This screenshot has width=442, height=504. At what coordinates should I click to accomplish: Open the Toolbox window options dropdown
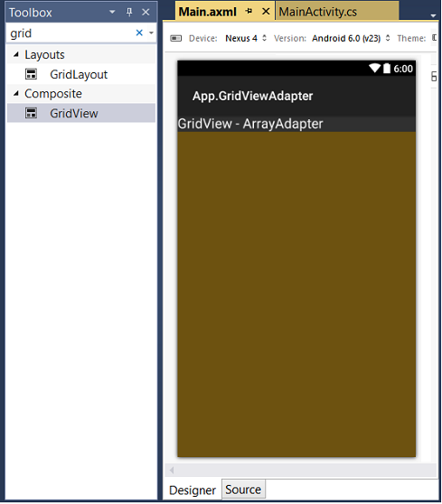click(x=112, y=13)
